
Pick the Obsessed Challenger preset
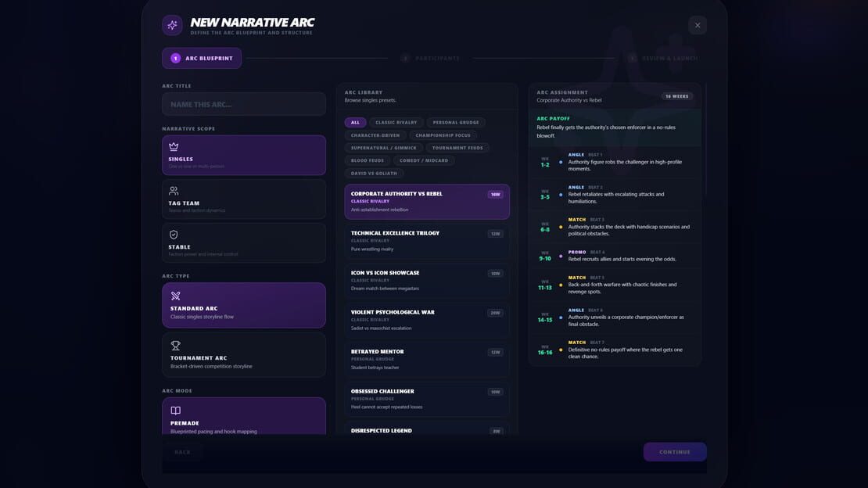(427, 399)
